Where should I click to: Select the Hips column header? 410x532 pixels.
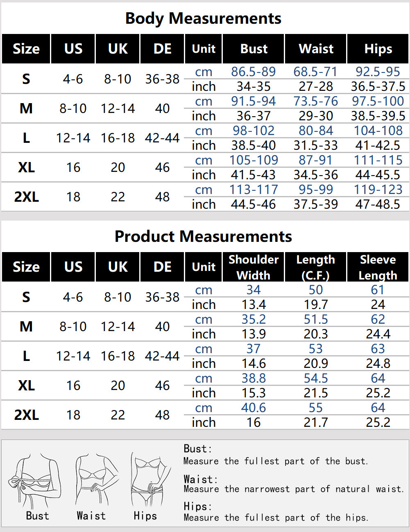click(x=378, y=49)
